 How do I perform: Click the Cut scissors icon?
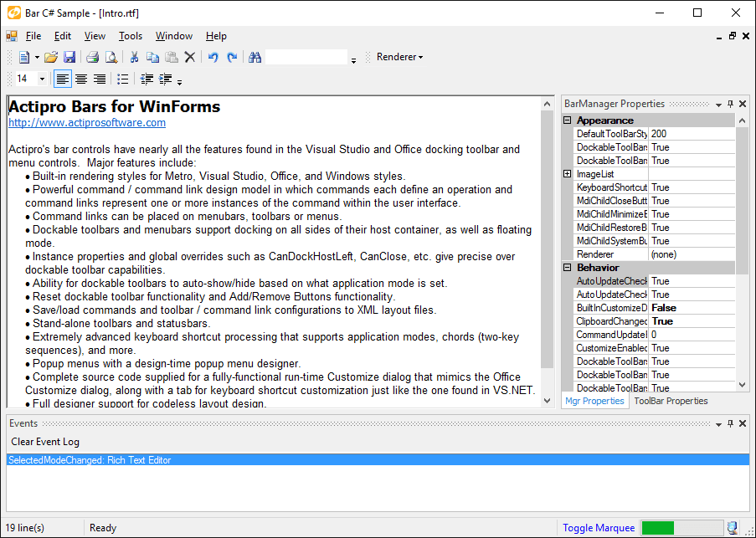(x=135, y=58)
